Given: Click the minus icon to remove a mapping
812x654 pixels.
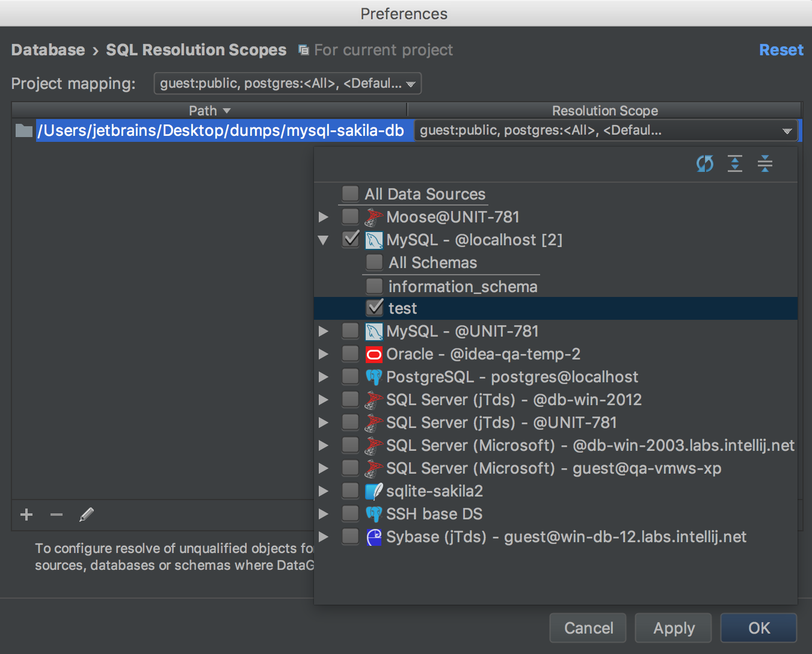Looking at the screenshot, I should click(x=57, y=515).
